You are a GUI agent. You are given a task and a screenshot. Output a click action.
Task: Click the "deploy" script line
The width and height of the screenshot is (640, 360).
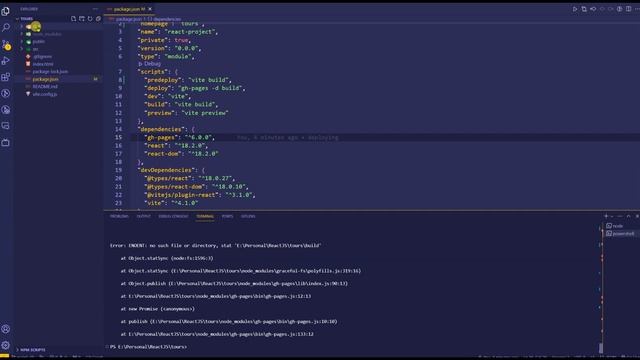click(x=195, y=88)
